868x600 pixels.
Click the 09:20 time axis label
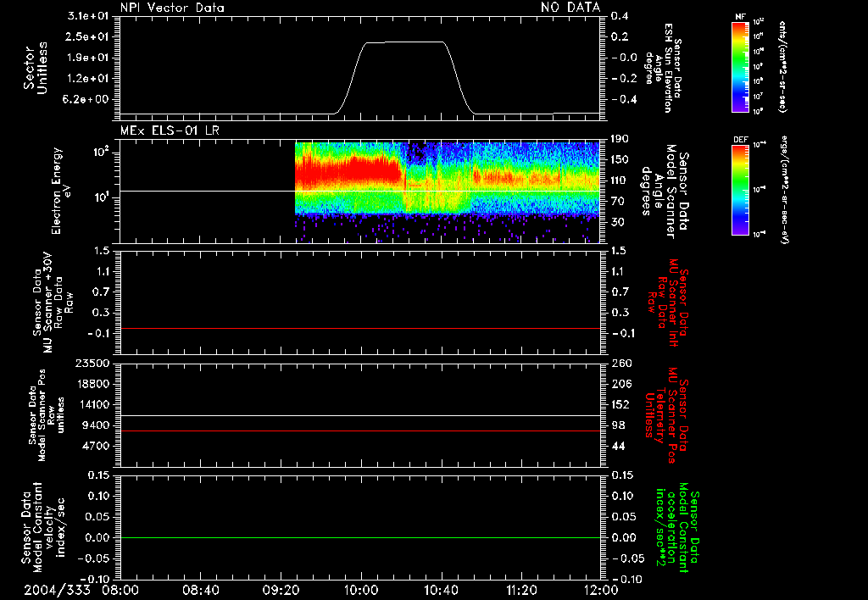281,591
